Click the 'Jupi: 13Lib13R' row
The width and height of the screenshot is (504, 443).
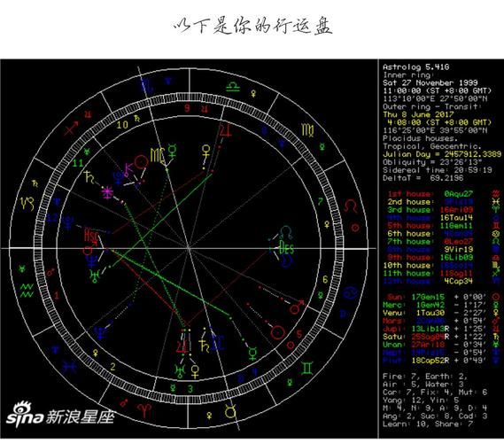tap(442, 329)
